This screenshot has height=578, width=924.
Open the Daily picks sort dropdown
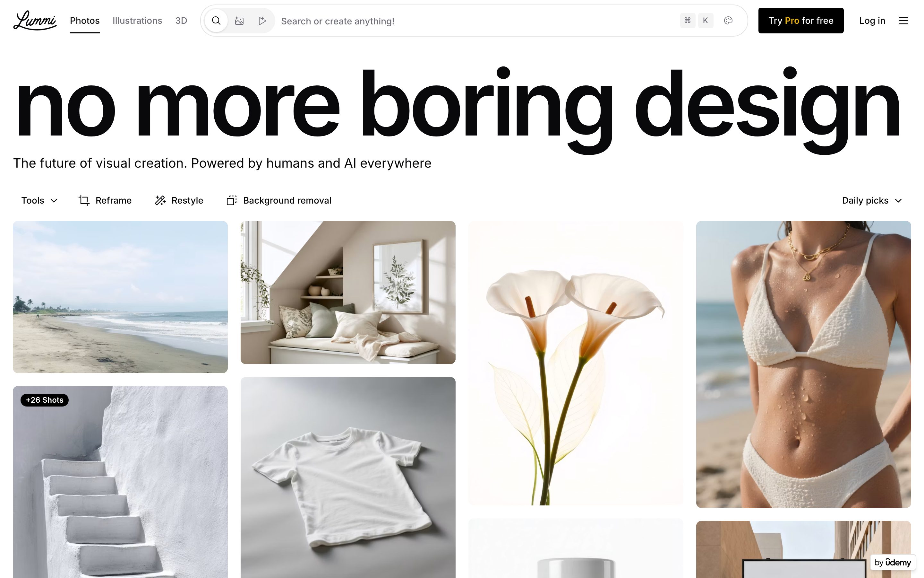pyautogui.click(x=872, y=200)
